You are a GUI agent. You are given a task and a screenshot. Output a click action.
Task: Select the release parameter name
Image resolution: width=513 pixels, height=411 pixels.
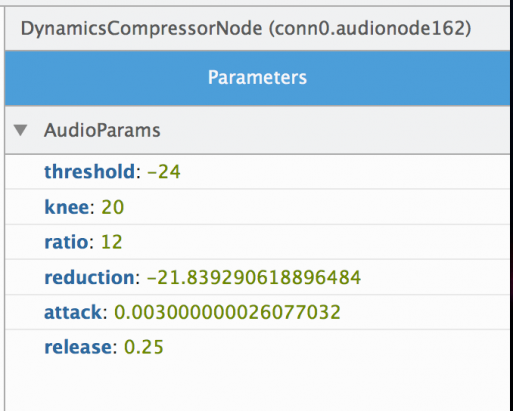78,347
